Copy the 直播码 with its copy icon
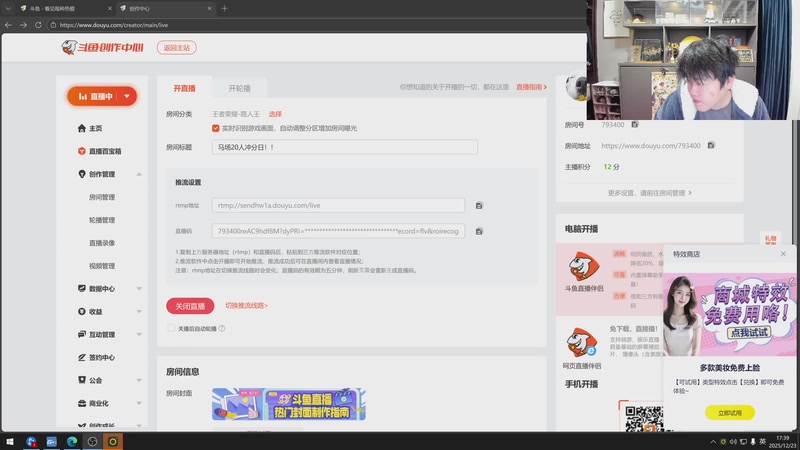The image size is (800, 450). click(479, 232)
